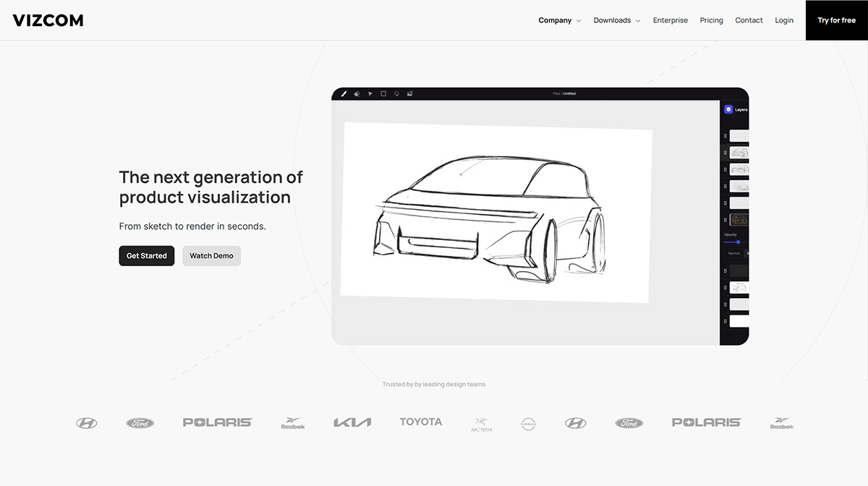Open the Enterprise menu item
Screen dimensions: 868x486
coord(670,20)
